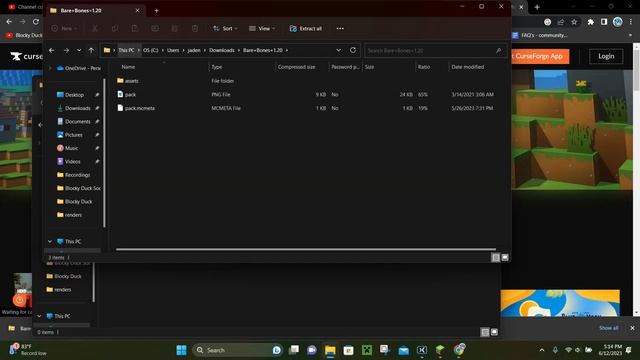This screenshot has width=640, height=360.
Task: Select the pack.mcmeta file
Action: click(140, 108)
